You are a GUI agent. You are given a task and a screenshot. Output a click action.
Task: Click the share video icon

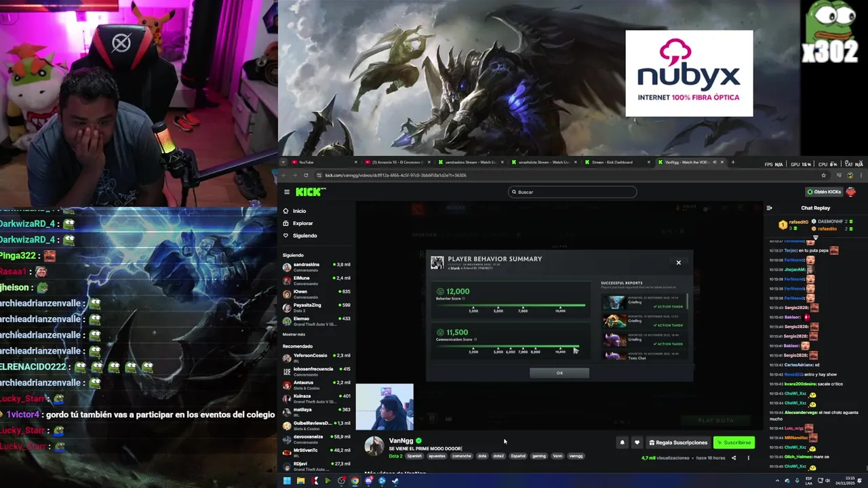pos(734,458)
